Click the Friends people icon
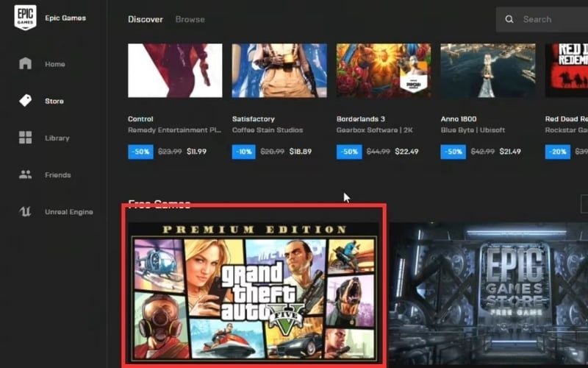 pos(25,174)
